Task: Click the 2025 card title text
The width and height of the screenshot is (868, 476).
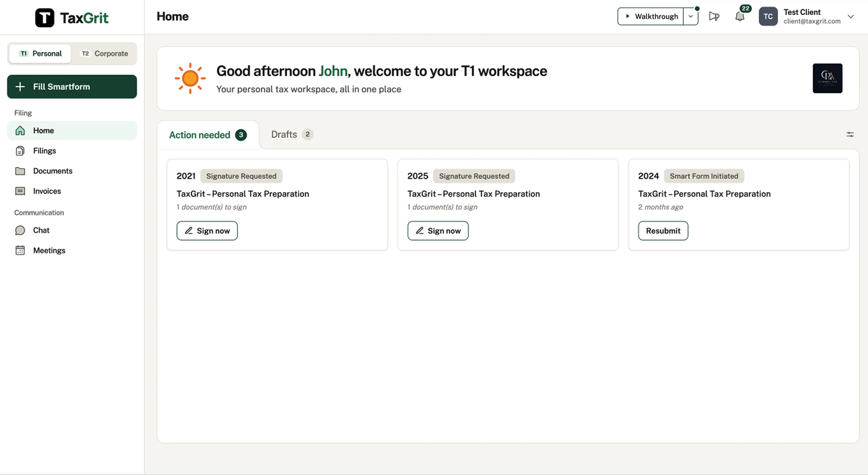Action: 473,194
